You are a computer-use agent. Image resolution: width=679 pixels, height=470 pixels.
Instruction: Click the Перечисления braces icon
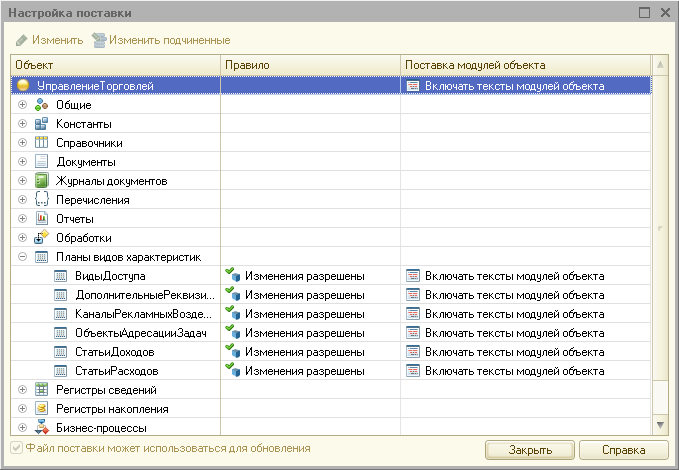pos(42,200)
